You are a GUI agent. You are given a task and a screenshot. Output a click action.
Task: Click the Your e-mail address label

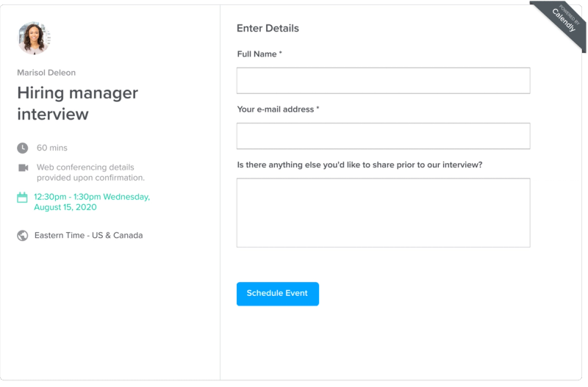[x=278, y=109]
